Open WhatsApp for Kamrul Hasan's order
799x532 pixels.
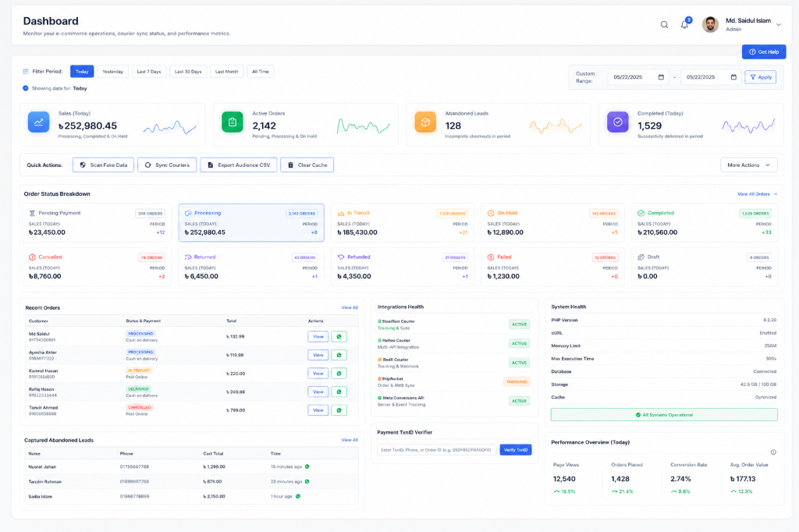[339, 374]
